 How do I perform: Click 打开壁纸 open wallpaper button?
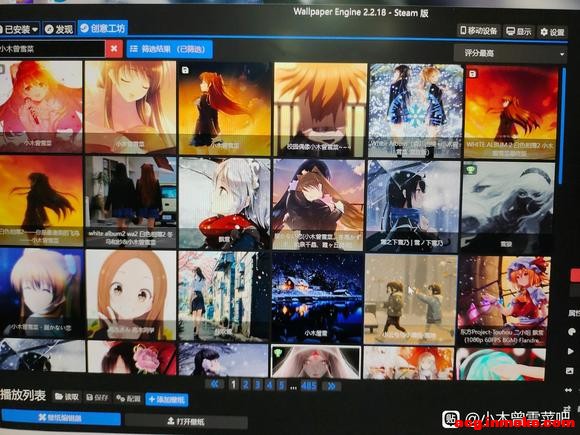186,421
